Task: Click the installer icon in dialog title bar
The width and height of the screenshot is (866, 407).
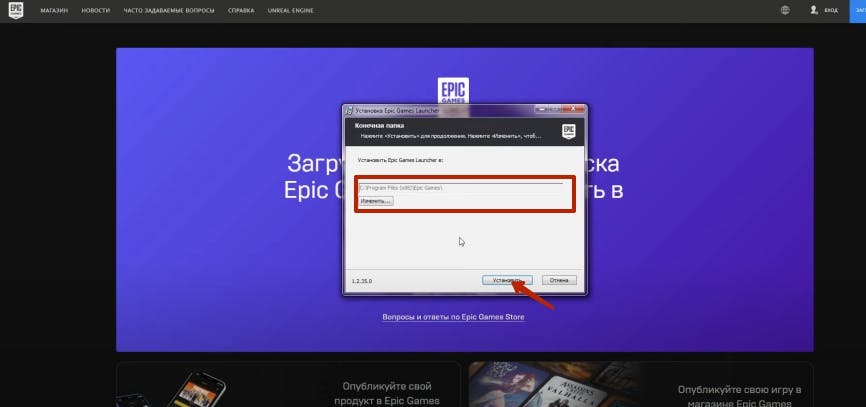Action: 349,110
